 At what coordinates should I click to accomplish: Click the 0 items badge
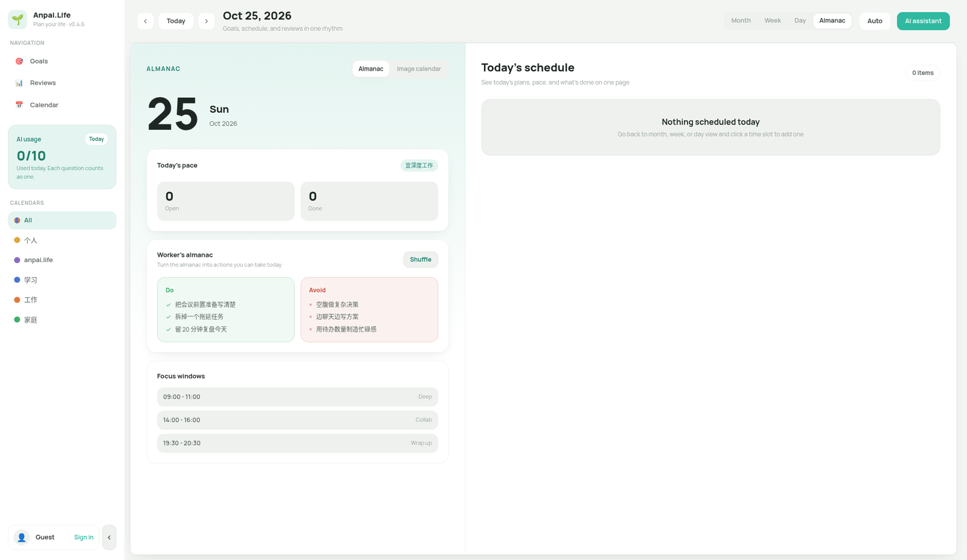click(923, 73)
